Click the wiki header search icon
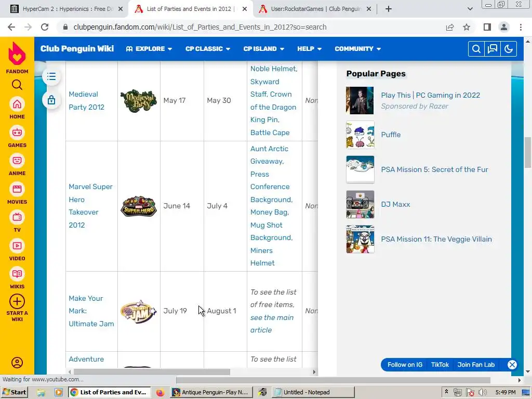 [x=476, y=49]
